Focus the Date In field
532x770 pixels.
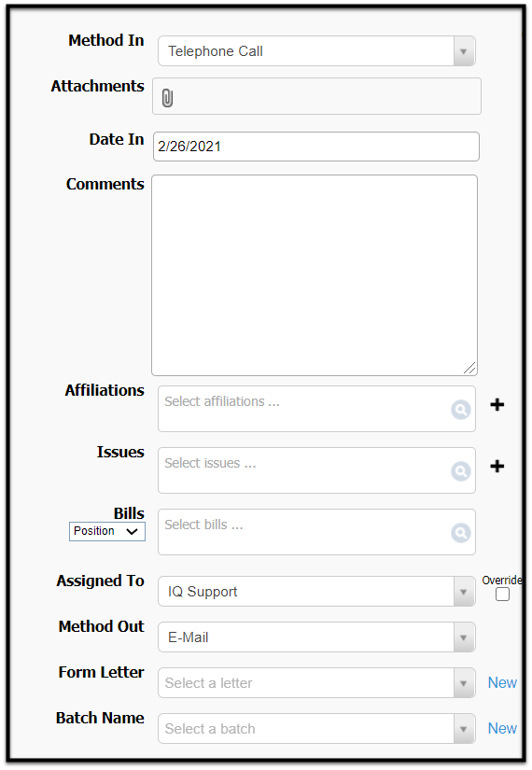(x=315, y=147)
